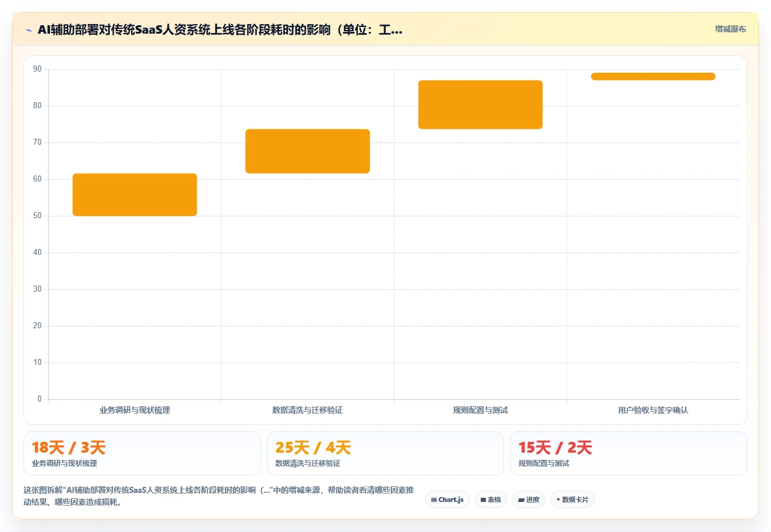Click the square icon in the 表格 chip
The height and width of the screenshot is (532, 771).
[483, 500]
